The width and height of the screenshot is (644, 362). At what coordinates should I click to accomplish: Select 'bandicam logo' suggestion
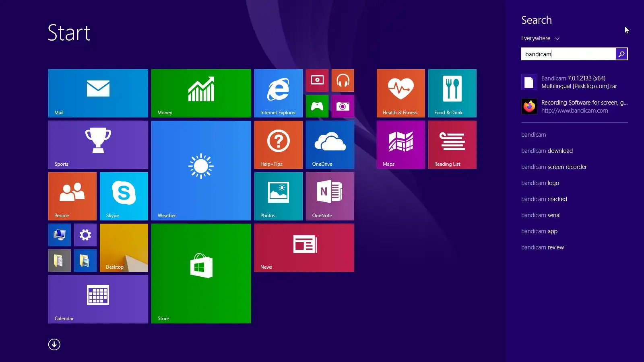coord(540,183)
